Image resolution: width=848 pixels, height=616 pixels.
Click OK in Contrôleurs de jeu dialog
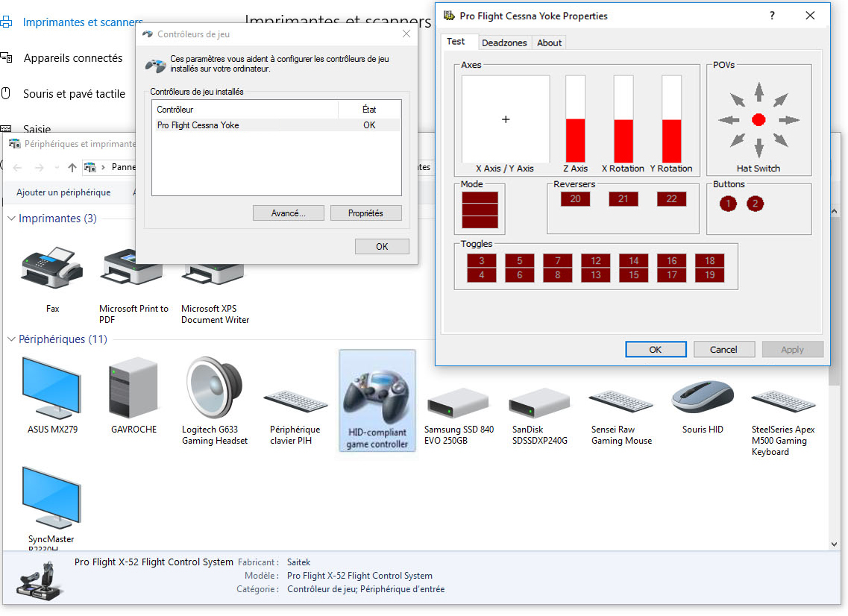click(382, 247)
